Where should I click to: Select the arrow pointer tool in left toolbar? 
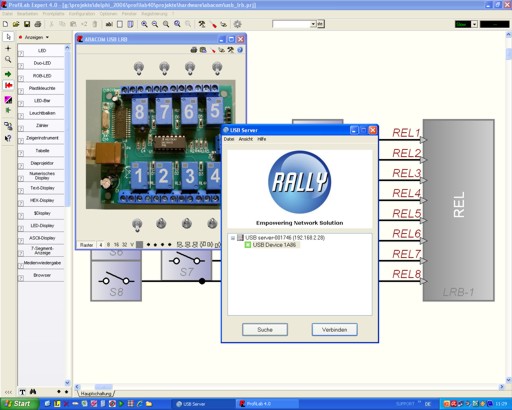[8, 37]
